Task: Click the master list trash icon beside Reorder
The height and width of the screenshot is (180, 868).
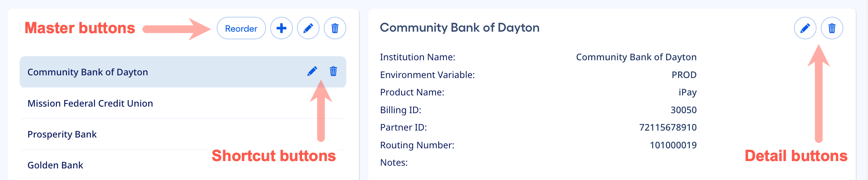Action: (335, 28)
